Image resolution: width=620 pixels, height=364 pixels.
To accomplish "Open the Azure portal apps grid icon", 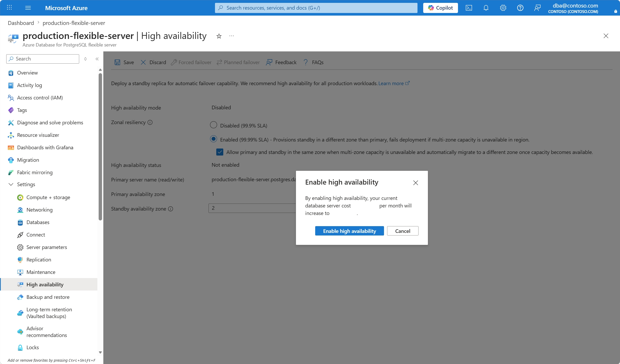I will point(9,8).
